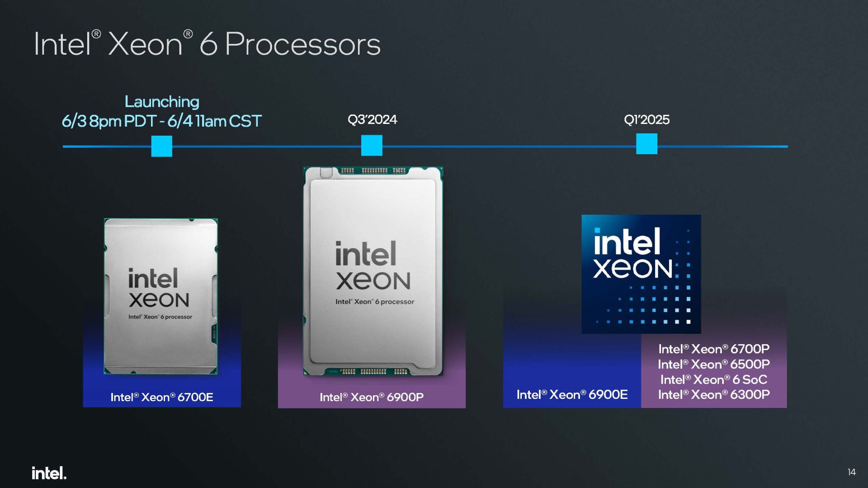Select the Launching 6/3 timeline marker
The width and height of the screenshot is (868, 488).
click(x=162, y=146)
